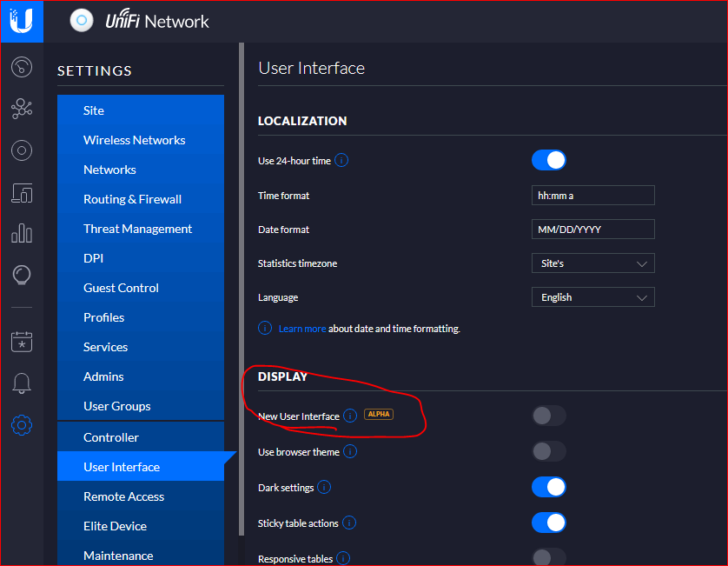The height and width of the screenshot is (566, 728).
Task: Click info icon next to Use browser theme
Action: tap(350, 451)
